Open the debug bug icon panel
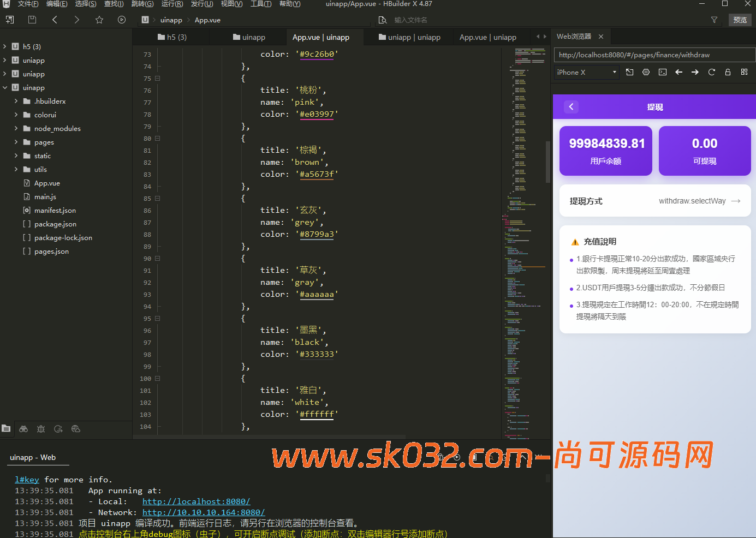Viewport: 756px width, 538px height. point(41,429)
